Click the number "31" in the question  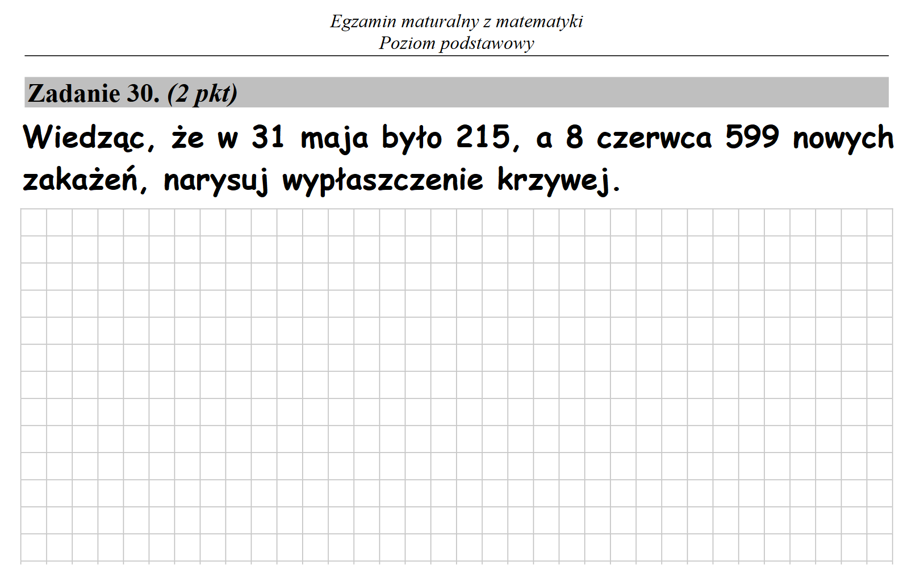pyautogui.click(x=267, y=138)
